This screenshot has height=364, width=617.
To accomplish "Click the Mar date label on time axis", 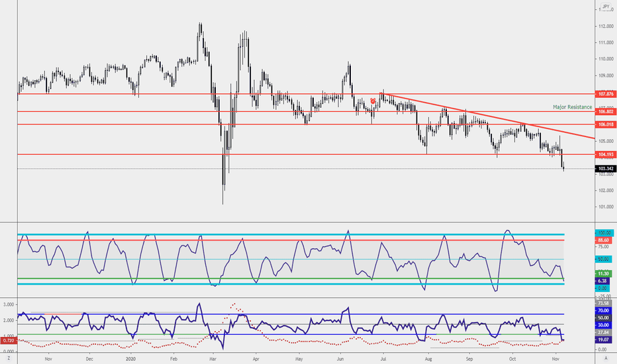I will (x=213, y=359).
